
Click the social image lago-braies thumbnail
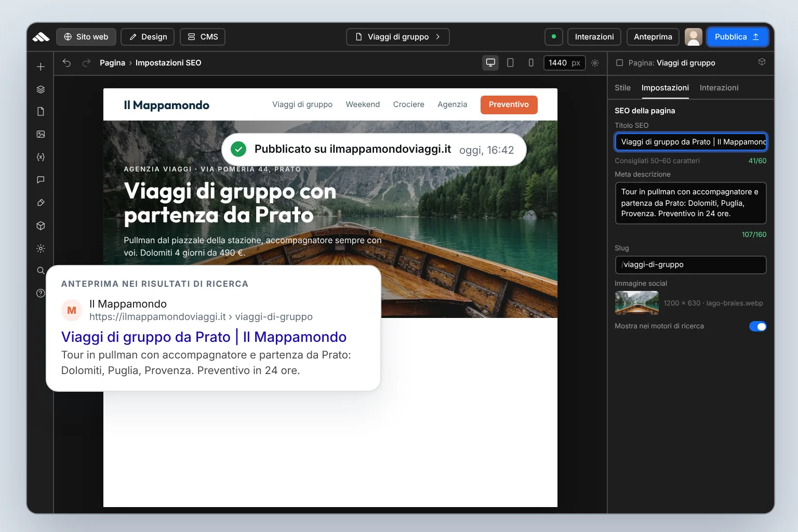pos(636,303)
